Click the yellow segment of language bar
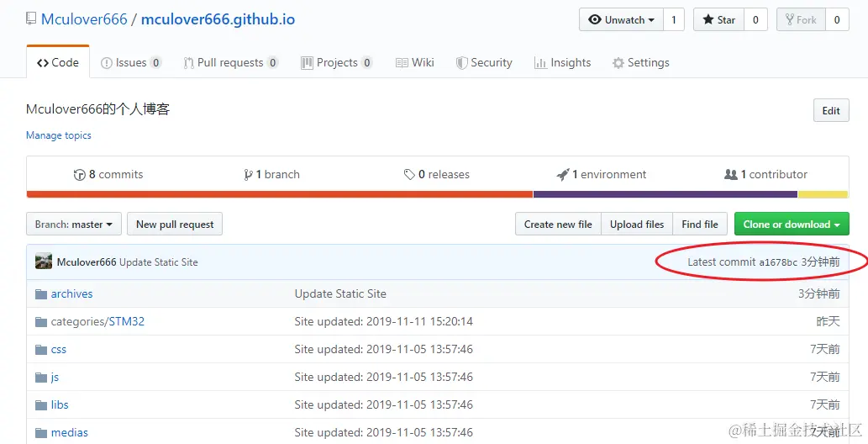Viewport: 868px width, 444px height. click(x=823, y=194)
